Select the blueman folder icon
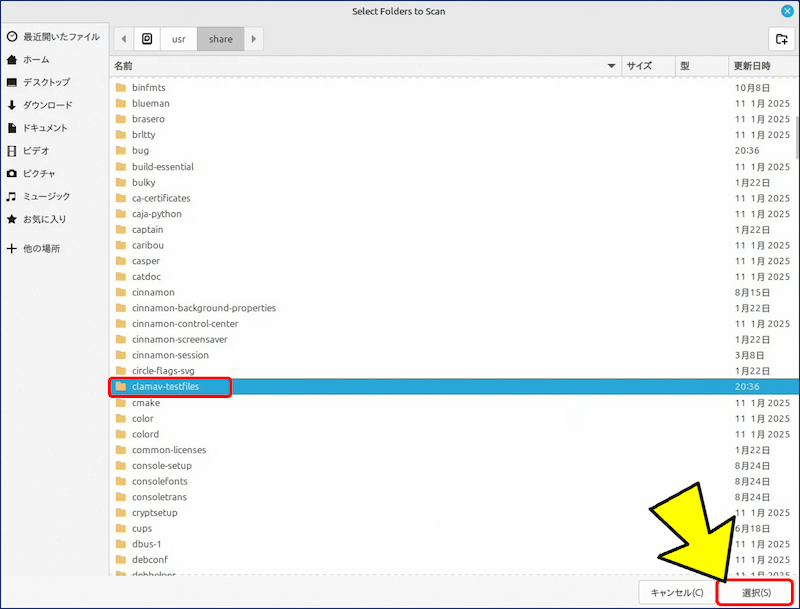The height and width of the screenshot is (609, 800). point(121,104)
